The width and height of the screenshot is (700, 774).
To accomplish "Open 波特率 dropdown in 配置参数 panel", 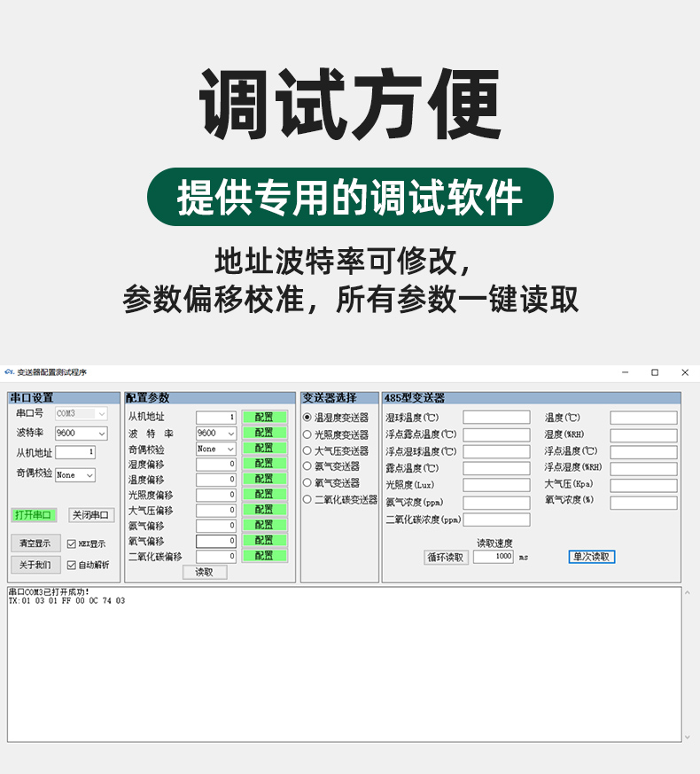I will tap(231, 434).
